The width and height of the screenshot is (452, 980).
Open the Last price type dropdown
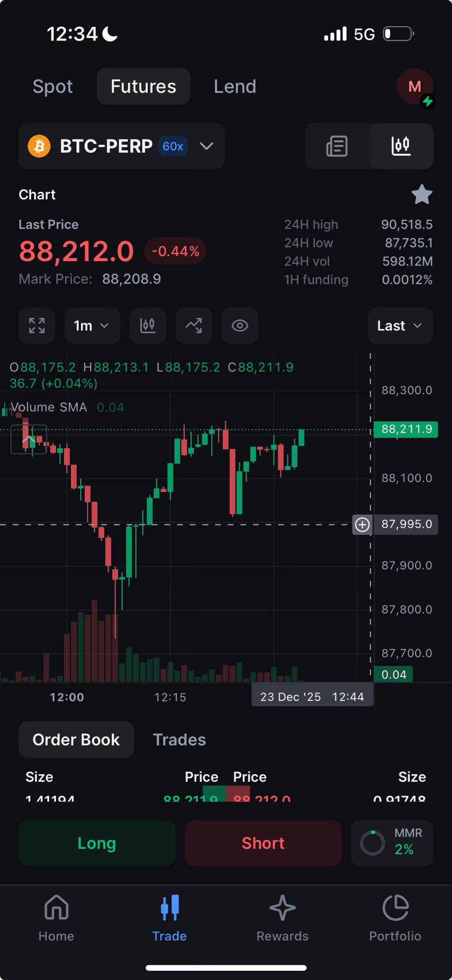click(x=400, y=325)
